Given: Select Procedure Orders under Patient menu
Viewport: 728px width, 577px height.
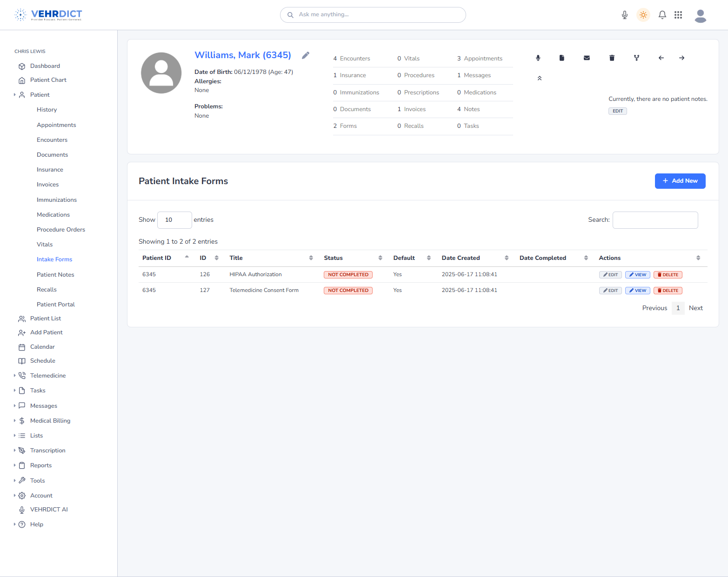Looking at the screenshot, I should pos(61,230).
